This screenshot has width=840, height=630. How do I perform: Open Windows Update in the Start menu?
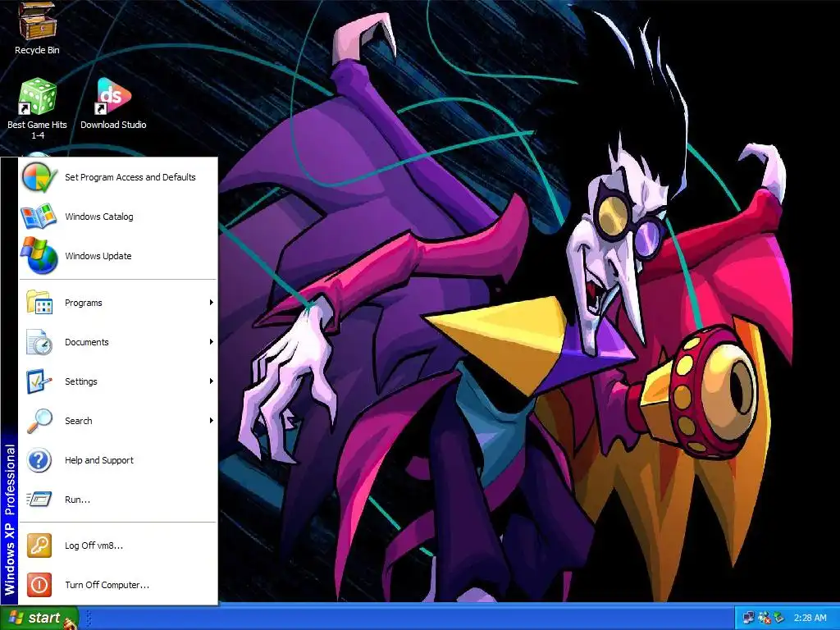pos(118,256)
